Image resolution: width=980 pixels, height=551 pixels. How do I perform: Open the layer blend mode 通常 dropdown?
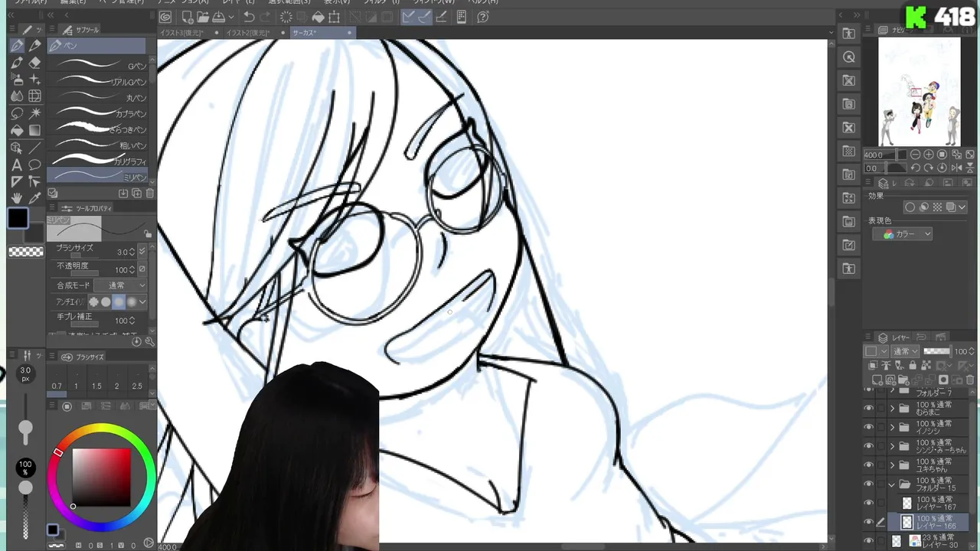(x=904, y=351)
